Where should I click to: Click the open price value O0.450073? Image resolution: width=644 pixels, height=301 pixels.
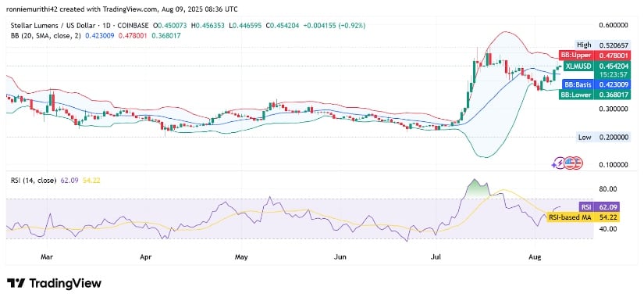[x=170, y=26]
